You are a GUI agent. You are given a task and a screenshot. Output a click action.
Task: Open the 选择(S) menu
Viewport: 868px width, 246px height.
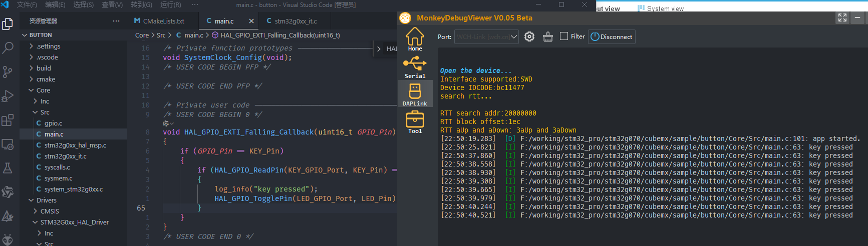[84, 4]
